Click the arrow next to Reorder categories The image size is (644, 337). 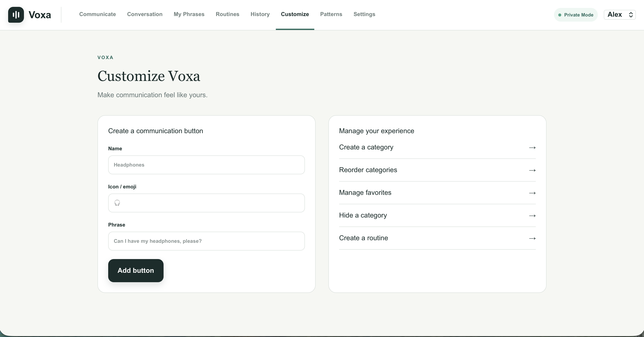point(532,170)
